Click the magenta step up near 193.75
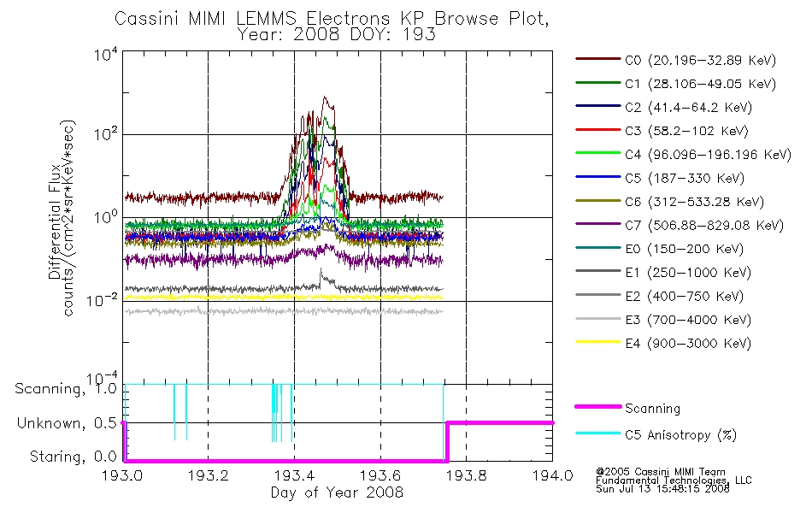 pyautogui.click(x=447, y=441)
